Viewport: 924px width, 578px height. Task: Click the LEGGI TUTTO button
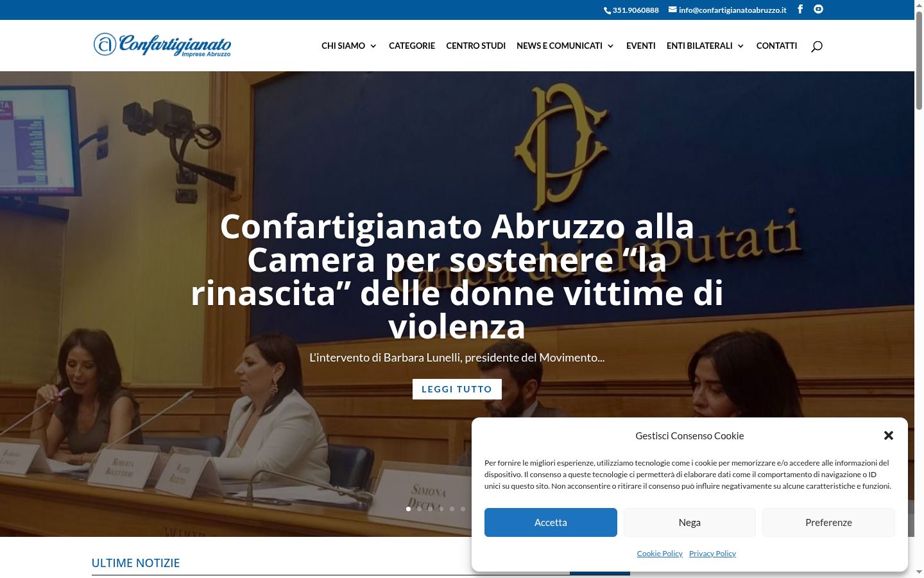pyautogui.click(x=457, y=389)
